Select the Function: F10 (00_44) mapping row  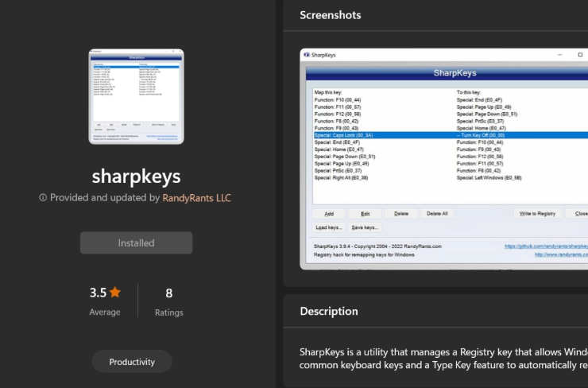(451, 100)
